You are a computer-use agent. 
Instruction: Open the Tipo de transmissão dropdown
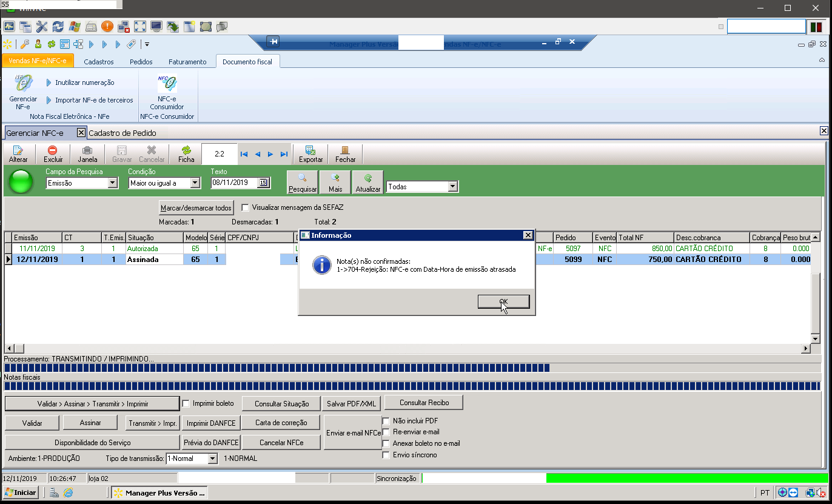[x=212, y=459]
